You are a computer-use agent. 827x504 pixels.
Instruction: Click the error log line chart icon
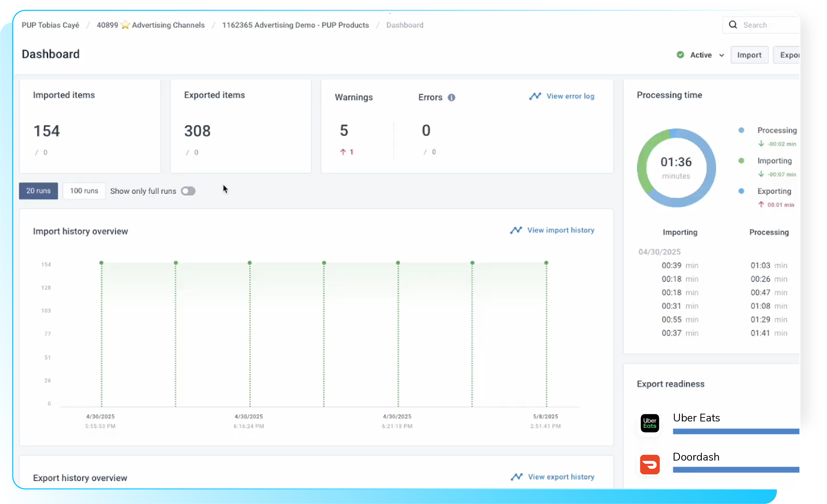pos(535,96)
